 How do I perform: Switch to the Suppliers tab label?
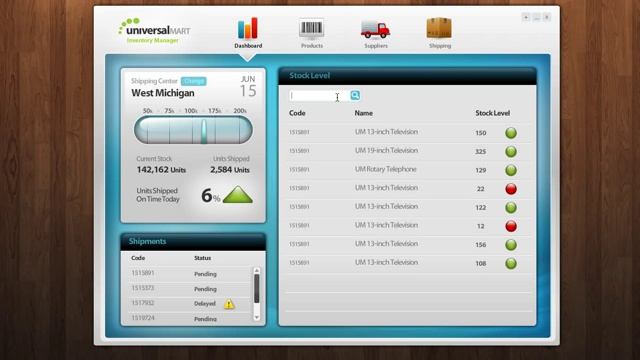tap(376, 46)
